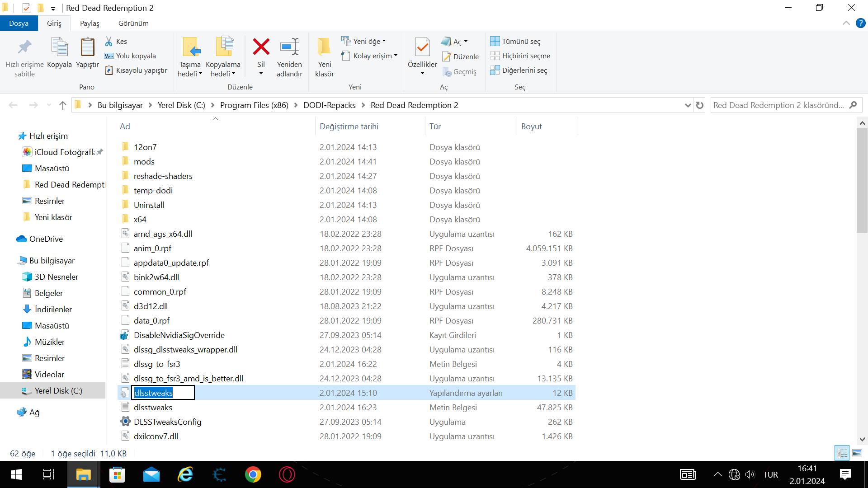868x488 pixels.
Task: Click Tümünü seç button
Action: coord(515,42)
